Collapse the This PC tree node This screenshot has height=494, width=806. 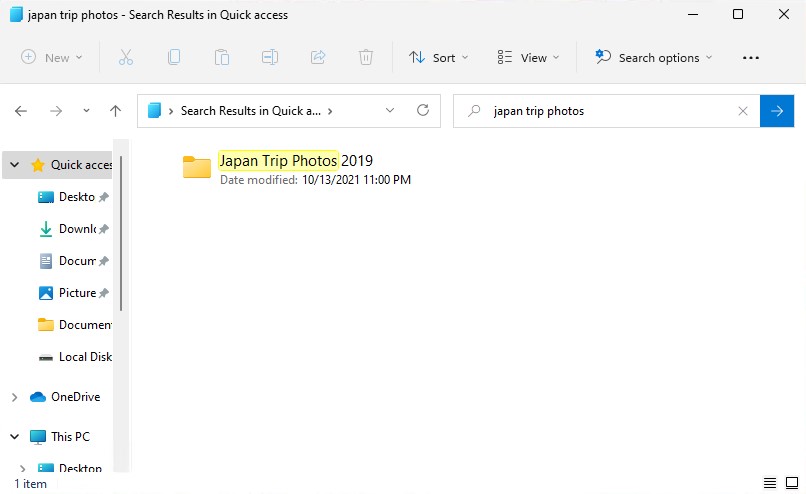[14, 436]
